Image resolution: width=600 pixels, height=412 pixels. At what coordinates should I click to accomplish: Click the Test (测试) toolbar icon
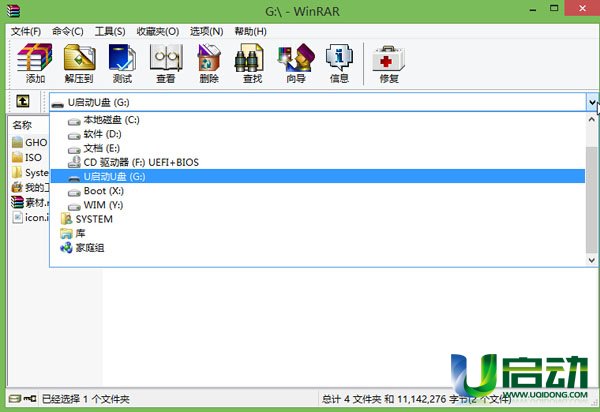[122, 63]
